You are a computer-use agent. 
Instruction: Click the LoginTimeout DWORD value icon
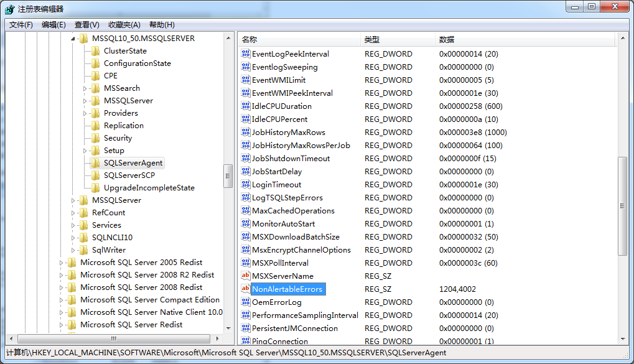[245, 184]
